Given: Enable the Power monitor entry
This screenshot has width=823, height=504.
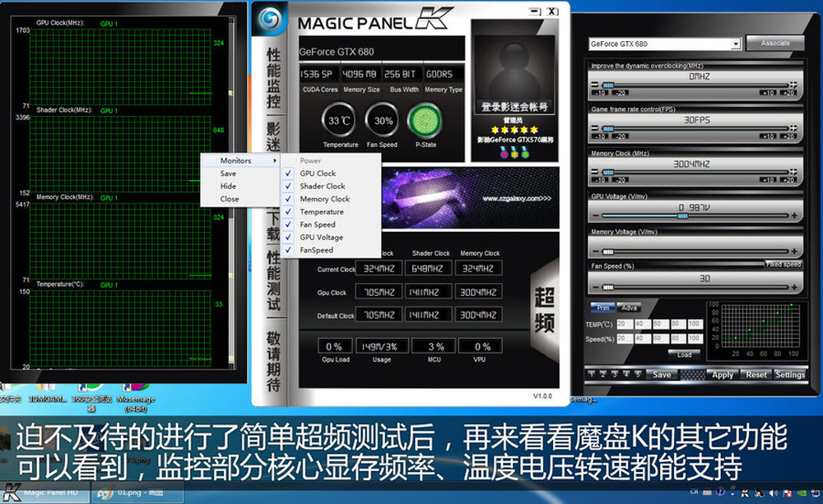Looking at the screenshot, I should (331, 160).
